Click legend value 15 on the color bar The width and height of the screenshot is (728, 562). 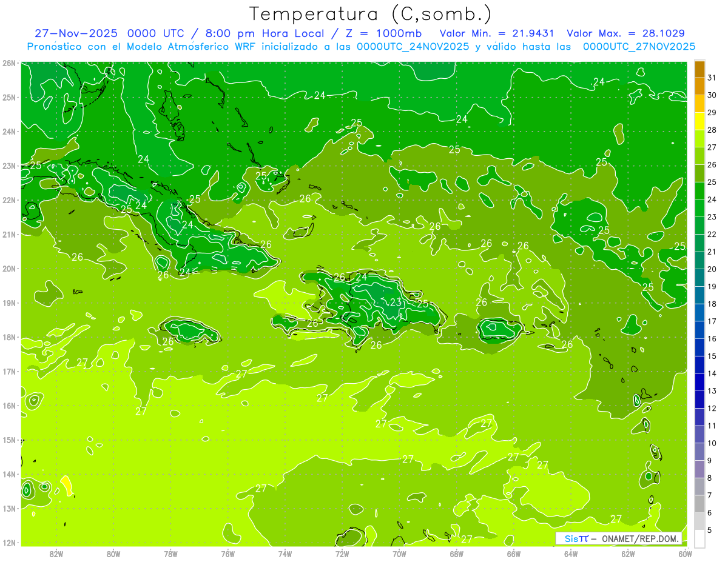pos(712,356)
